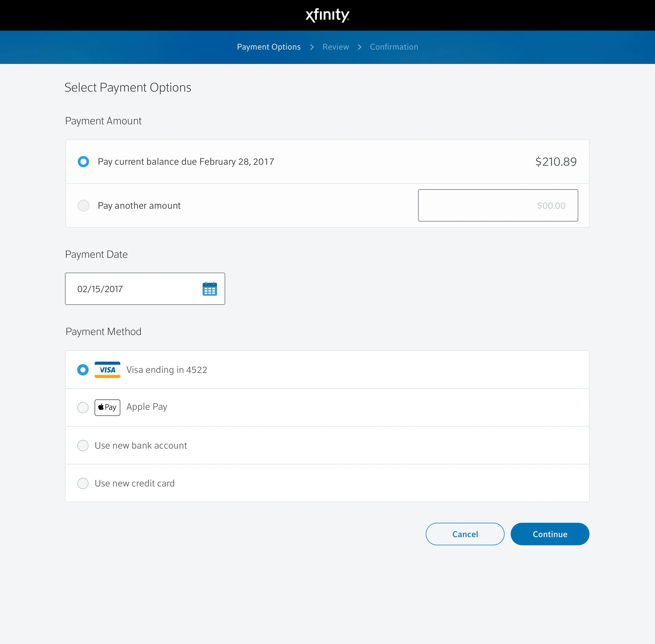
Task: Click chevron arrow after Review step
Action: pyautogui.click(x=359, y=47)
